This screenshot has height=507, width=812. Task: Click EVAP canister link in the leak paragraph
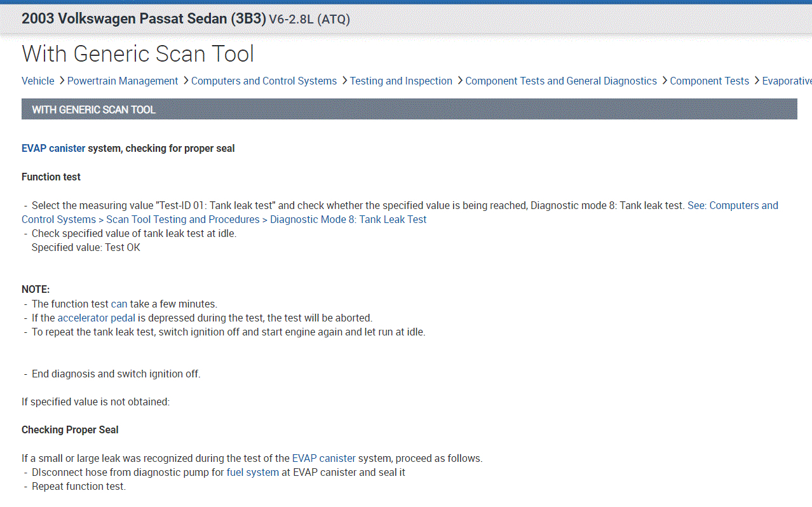point(323,458)
